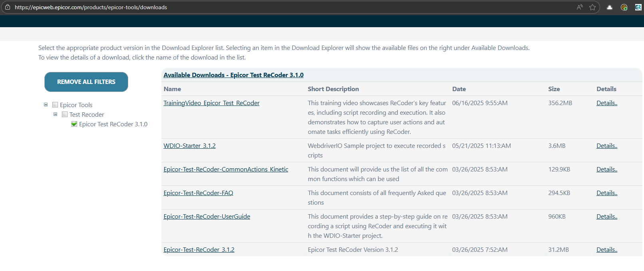View Details for the CommonActions_Kinetic row
The height and width of the screenshot is (271, 644).
click(x=606, y=169)
